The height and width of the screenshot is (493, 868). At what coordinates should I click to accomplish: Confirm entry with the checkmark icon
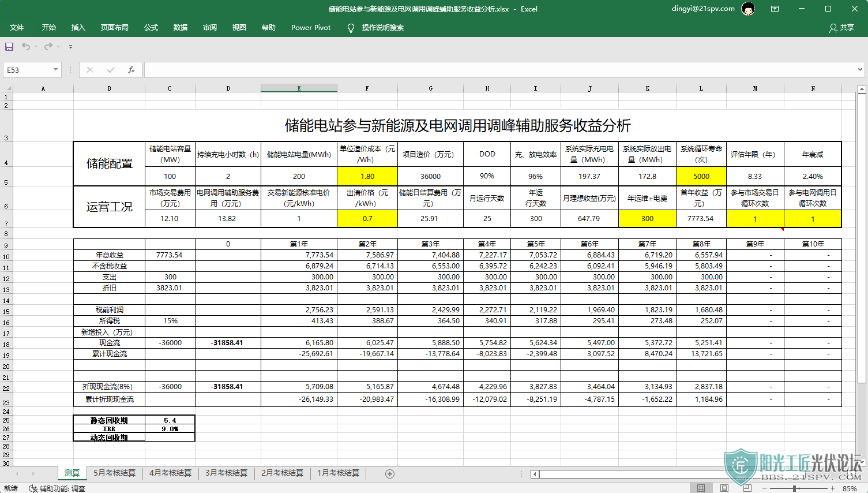111,70
